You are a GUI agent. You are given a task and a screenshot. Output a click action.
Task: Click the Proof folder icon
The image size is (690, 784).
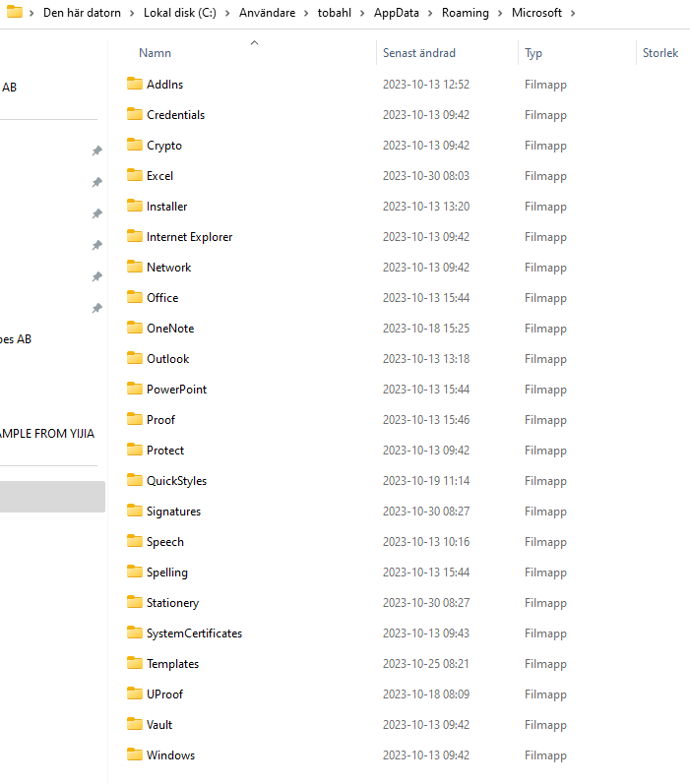pos(135,419)
